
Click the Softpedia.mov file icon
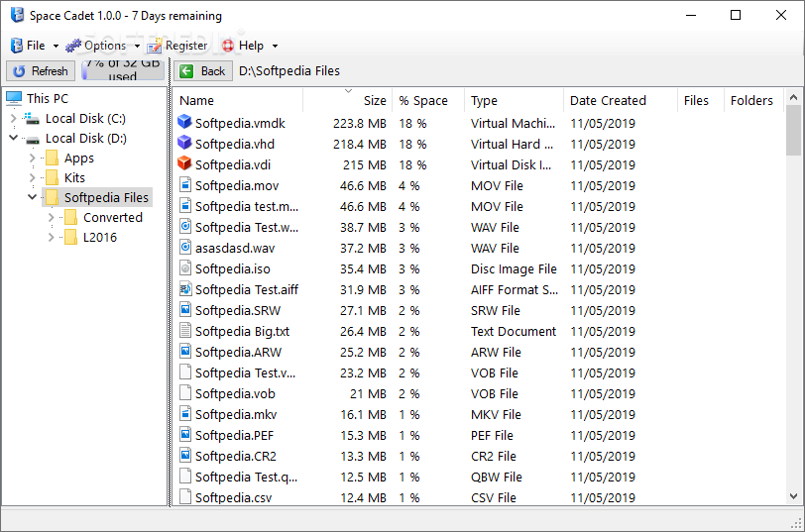pyautogui.click(x=185, y=184)
